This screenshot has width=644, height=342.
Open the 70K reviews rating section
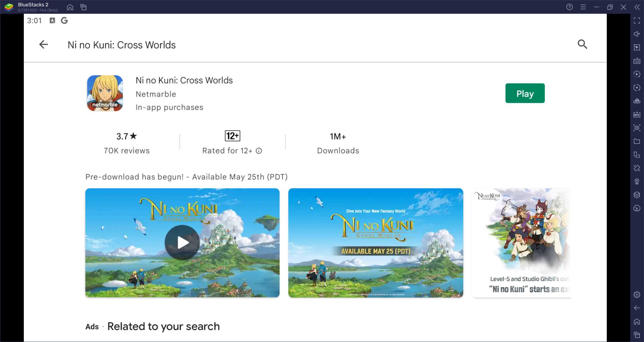[126, 143]
